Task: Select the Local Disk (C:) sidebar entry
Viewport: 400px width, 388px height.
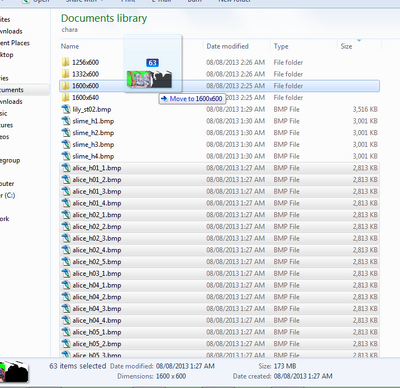Action: tap(7, 195)
